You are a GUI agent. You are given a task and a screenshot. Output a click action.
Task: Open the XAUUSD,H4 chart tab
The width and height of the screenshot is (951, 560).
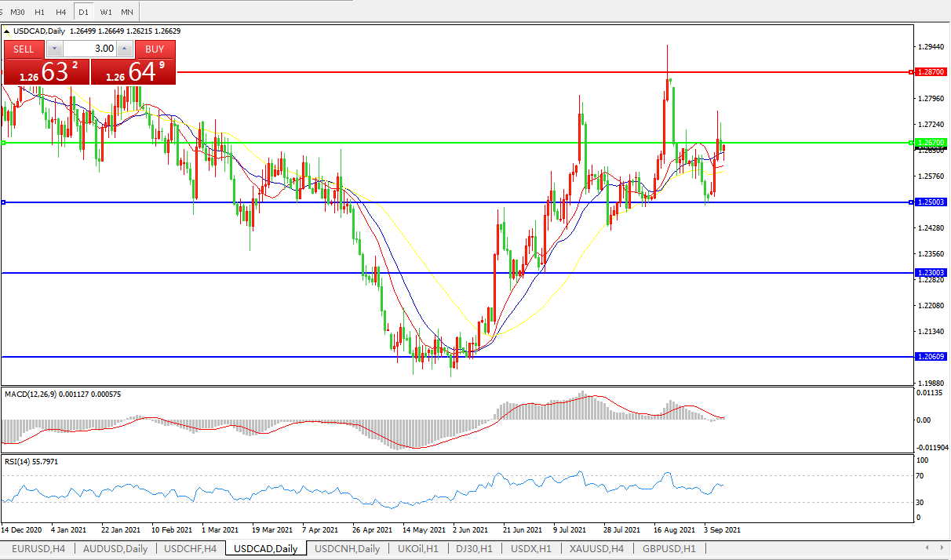597,548
